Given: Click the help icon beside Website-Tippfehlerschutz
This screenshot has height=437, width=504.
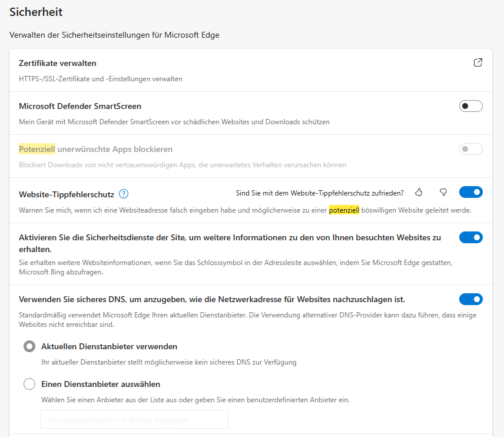Looking at the screenshot, I should coord(124,194).
